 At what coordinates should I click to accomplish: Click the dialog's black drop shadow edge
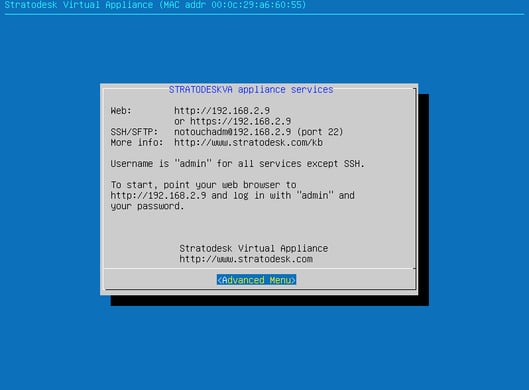(424, 199)
